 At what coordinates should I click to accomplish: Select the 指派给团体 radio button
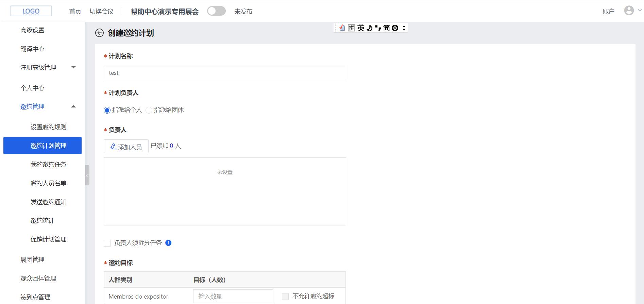coord(149,110)
